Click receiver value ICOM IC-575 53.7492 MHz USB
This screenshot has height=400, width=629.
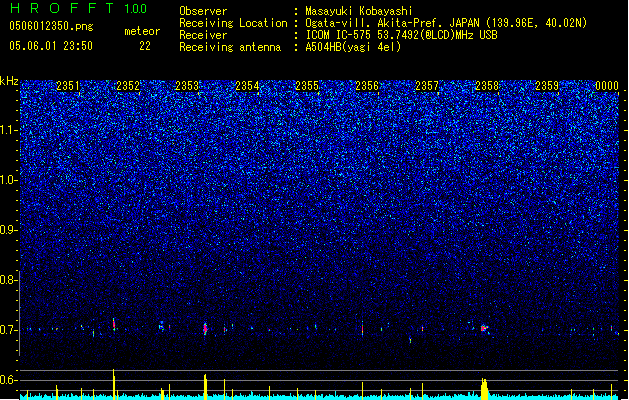[401, 35]
